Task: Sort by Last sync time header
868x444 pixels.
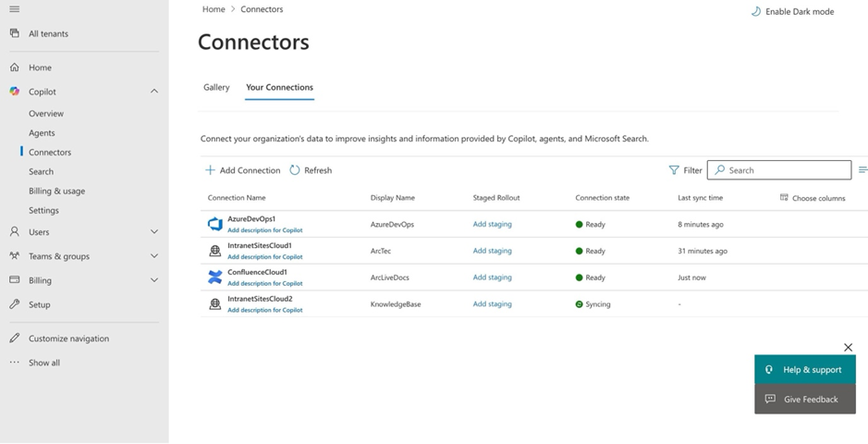Action: (700, 198)
